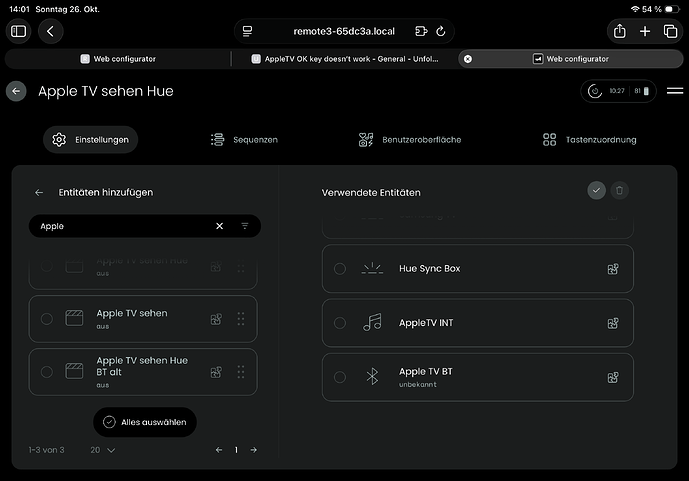Select the Apple TV sehen radio button
This screenshot has height=481, width=689.
46,319
